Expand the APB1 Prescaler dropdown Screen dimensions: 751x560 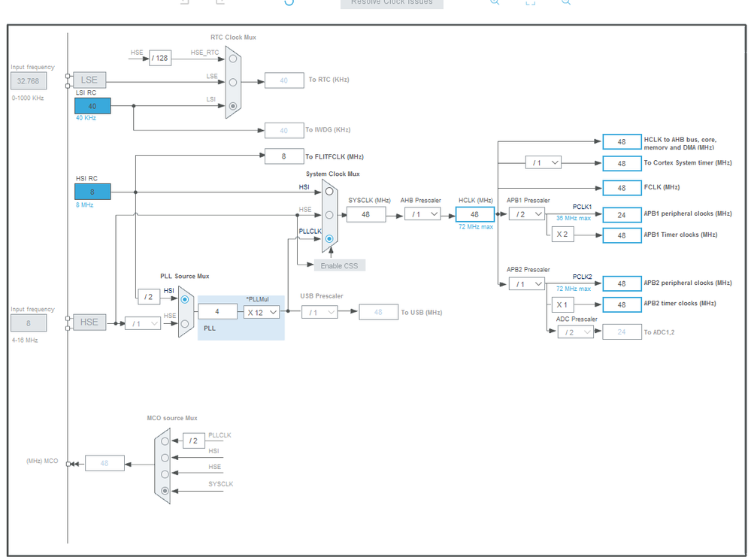527,214
